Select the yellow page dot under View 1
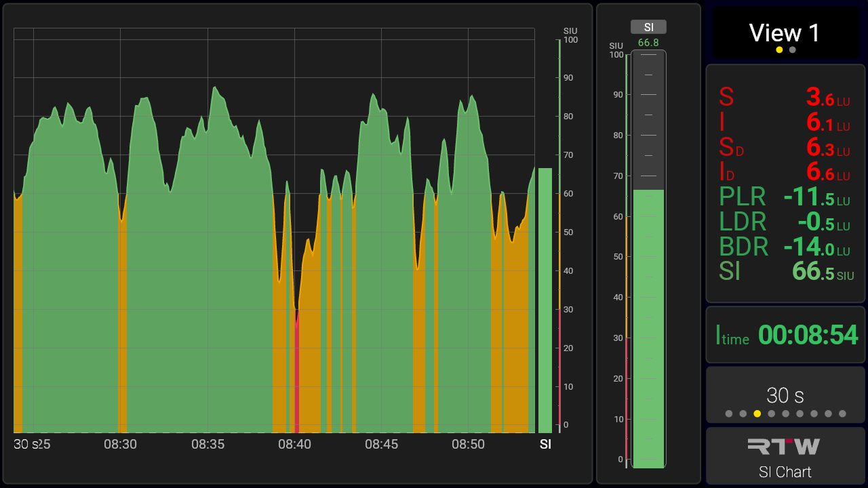The width and height of the screenshot is (868, 488). (779, 50)
